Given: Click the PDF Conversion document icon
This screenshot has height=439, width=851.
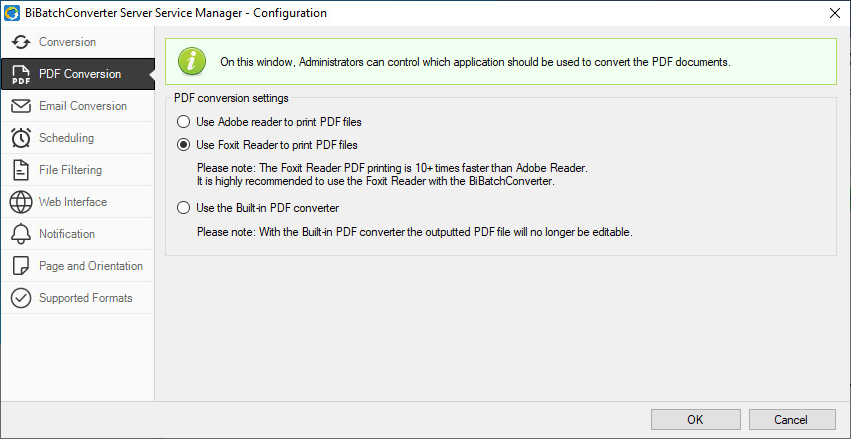Looking at the screenshot, I should pos(21,74).
